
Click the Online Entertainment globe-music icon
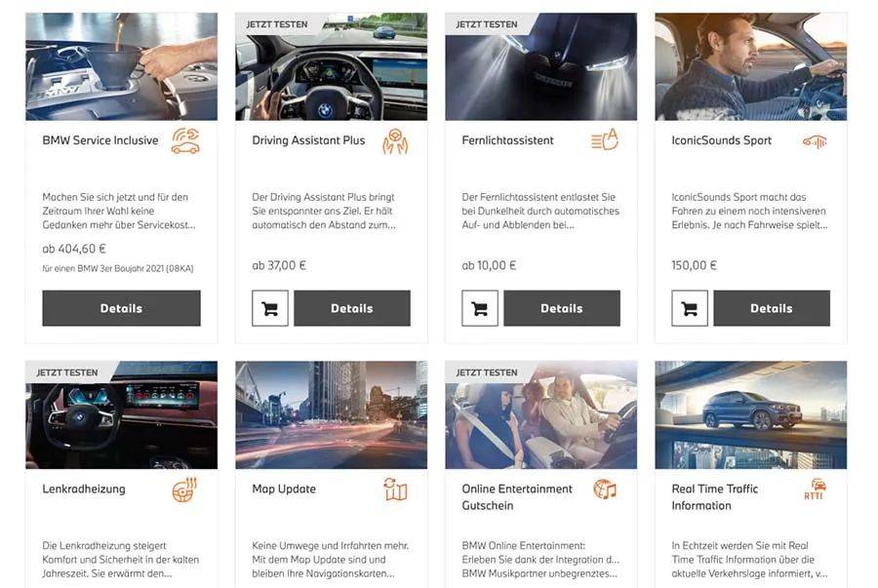coord(605,489)
